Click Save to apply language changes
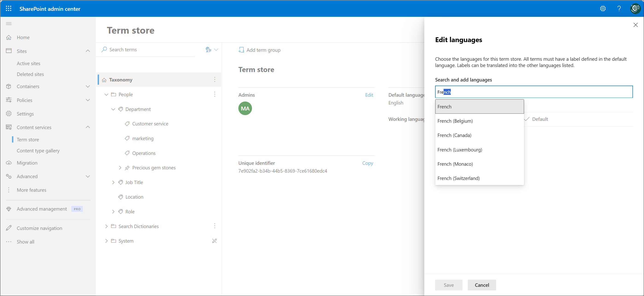The image size is (644, 296). tap(448, 284)
